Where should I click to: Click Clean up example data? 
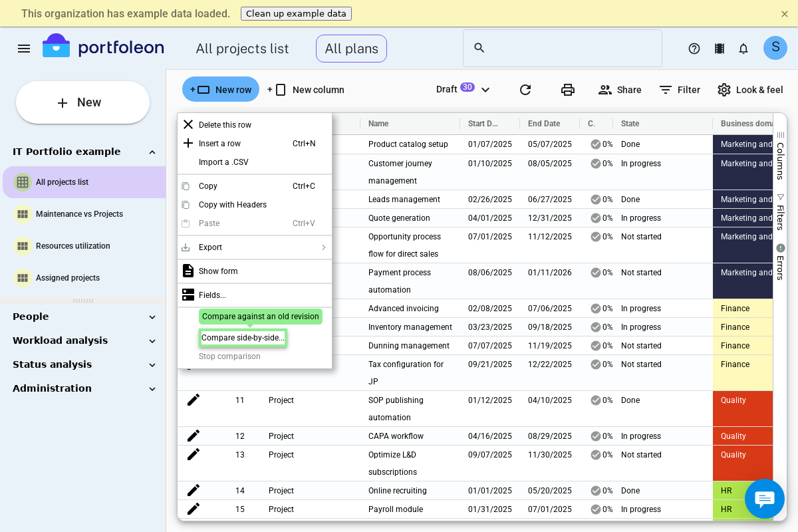[296, 13]
